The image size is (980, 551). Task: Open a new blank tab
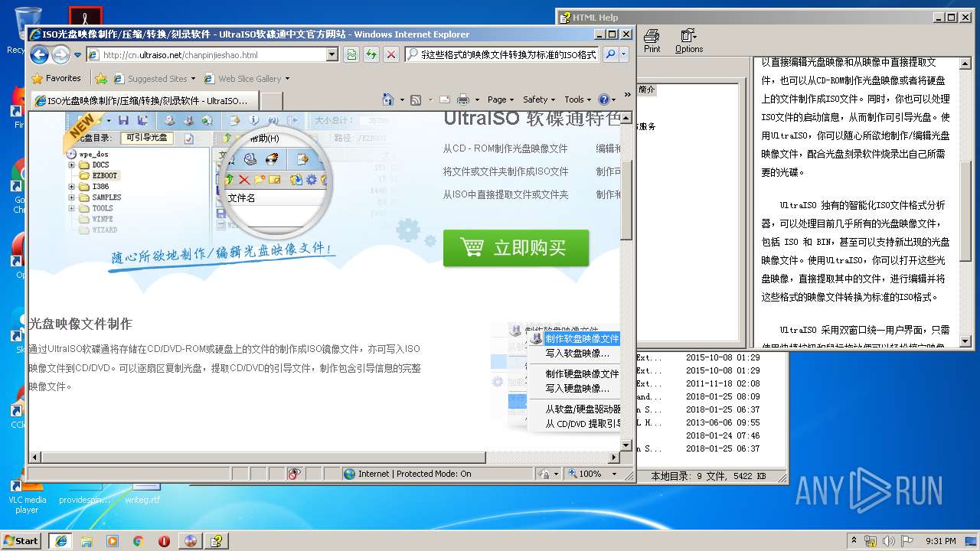(x=271, y=100)
